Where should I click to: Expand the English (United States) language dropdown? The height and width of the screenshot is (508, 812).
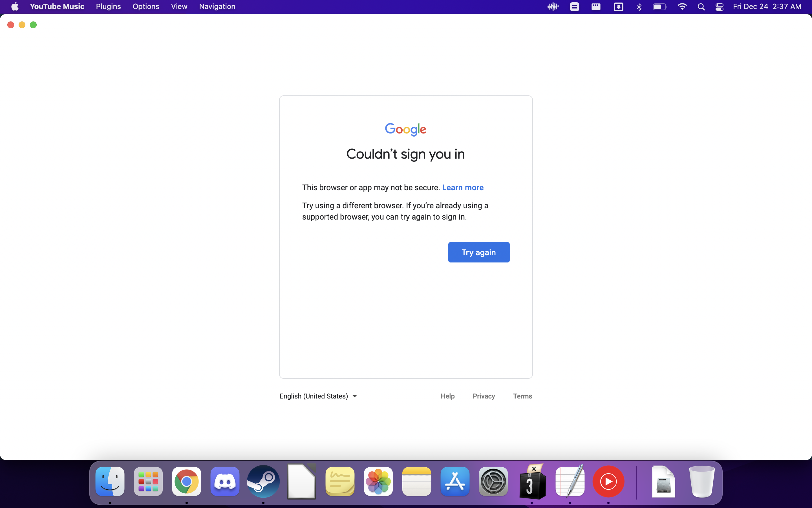pyautogui.click(x=318, y=396)
